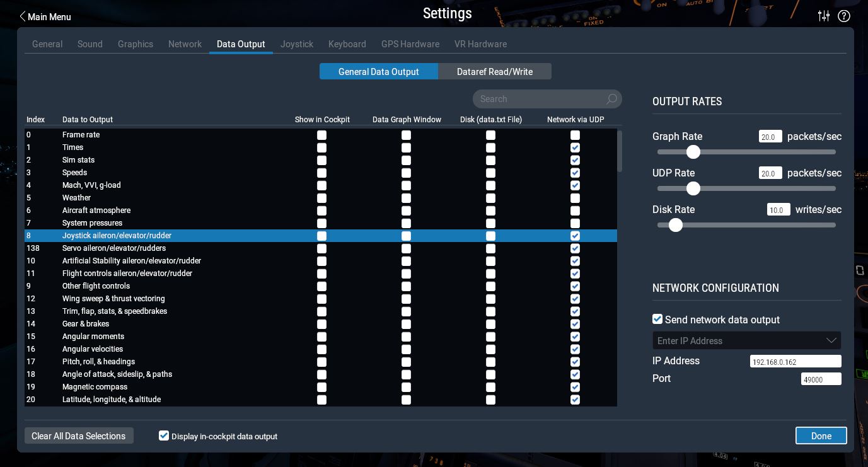Uncheck Latitude, longitude, & altitude UDP
868x467 pixels.
click(575, 400)
